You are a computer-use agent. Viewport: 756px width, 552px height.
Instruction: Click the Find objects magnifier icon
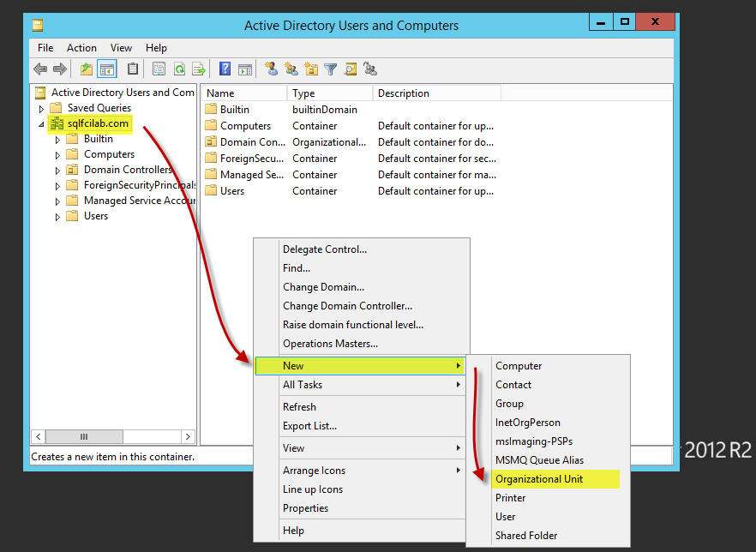coord(351,69)
